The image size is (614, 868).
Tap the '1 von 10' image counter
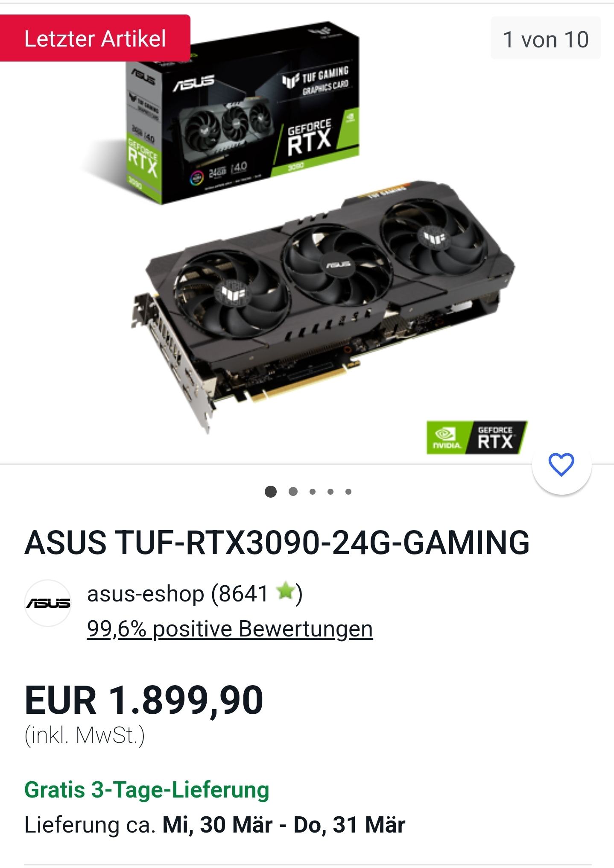click(x=546, y=38)
